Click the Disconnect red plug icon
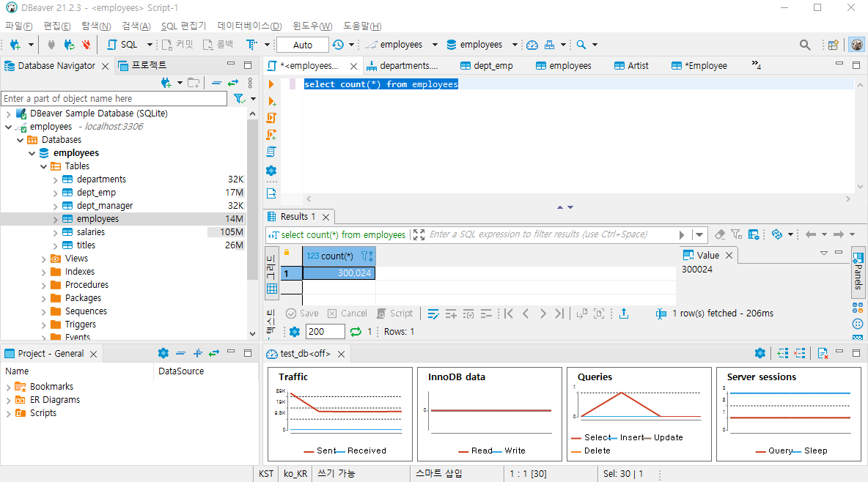The height and width of the screenshot is (482, 868). tap(86, 45)
